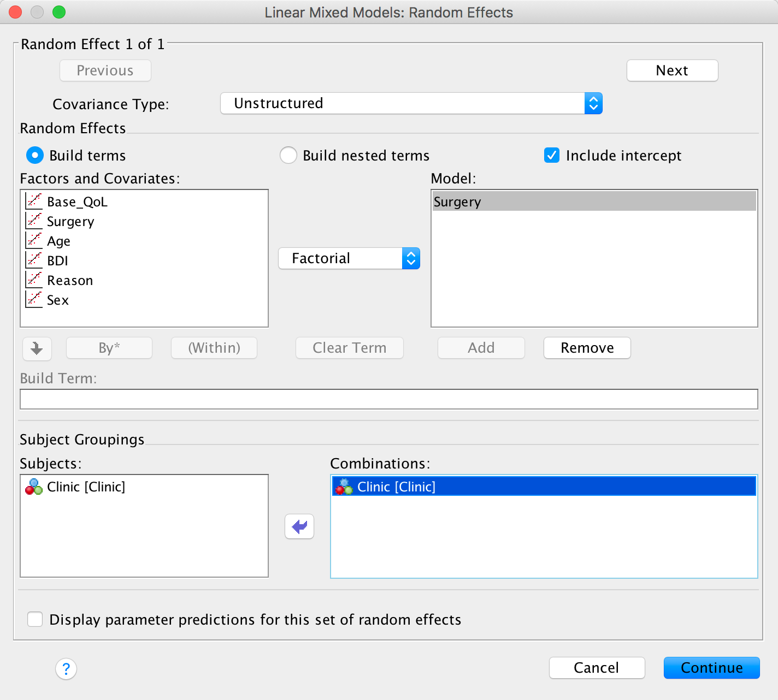The height and width of the screenshot is (700, 778).
Task: Uncheck the Include intercept checkbox
Action: tap(552, 156)
